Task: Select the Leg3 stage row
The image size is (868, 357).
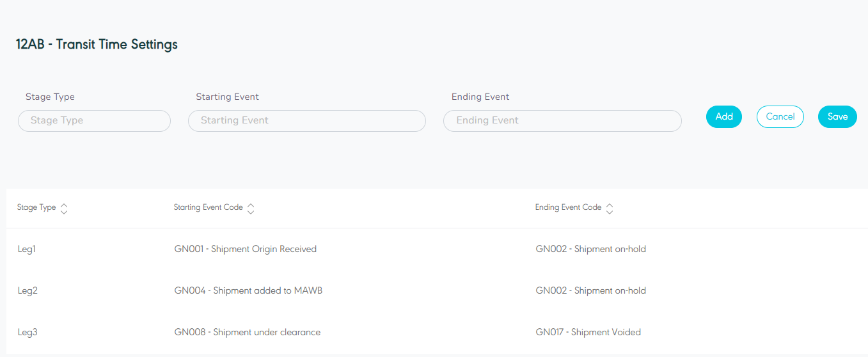Action: [x=28, y=332]
